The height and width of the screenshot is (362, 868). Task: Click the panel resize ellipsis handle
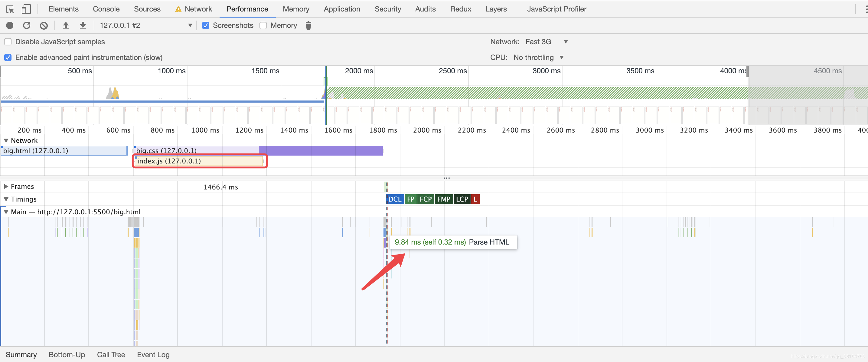tap(446, 178)
